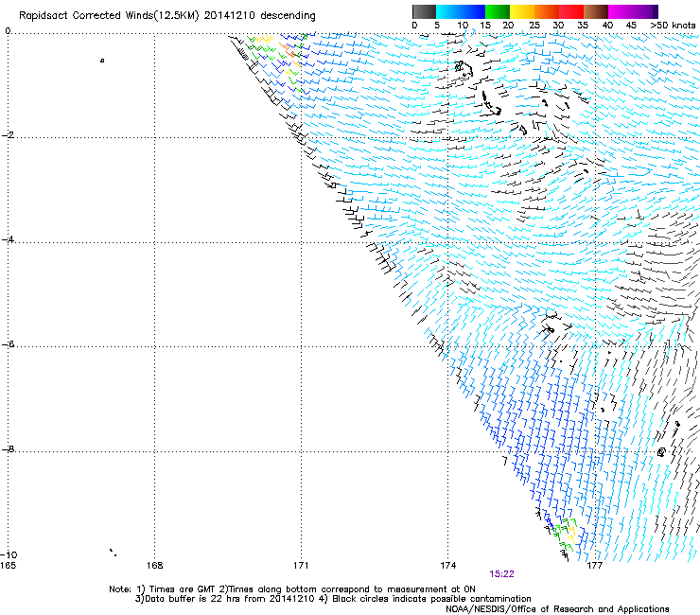Screen dimensions: 700x615
Task: Click the longitude label '171'
Action: click(x=301, y=566)
